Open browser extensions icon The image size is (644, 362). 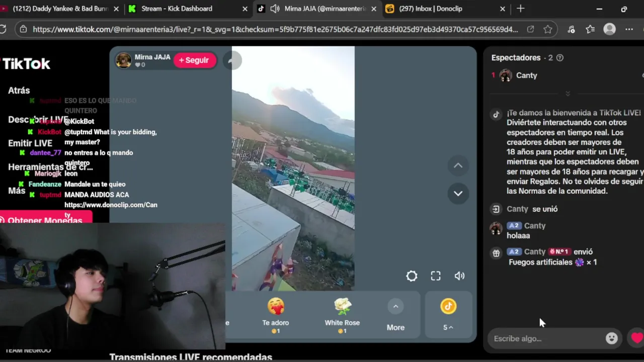point(571,29)
